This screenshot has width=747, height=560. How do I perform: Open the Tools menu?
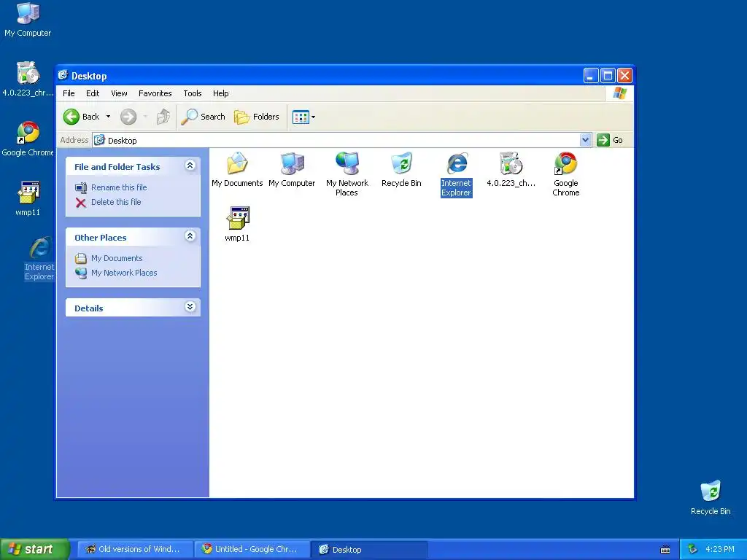point(193,93)
